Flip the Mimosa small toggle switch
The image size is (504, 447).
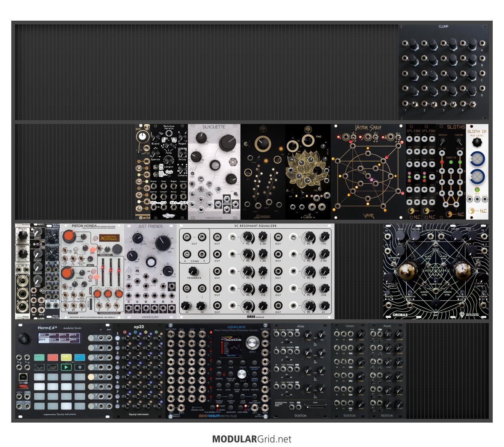click(246, 144)
